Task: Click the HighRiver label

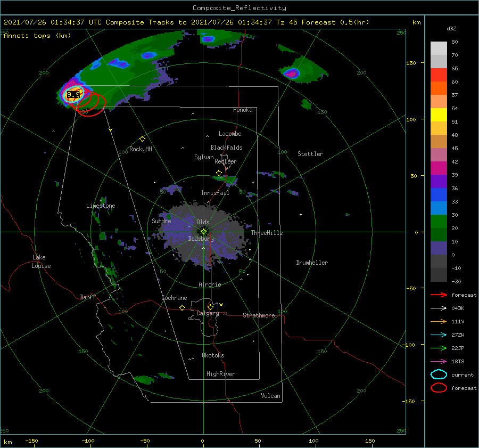Action: [x=221, y=374]
